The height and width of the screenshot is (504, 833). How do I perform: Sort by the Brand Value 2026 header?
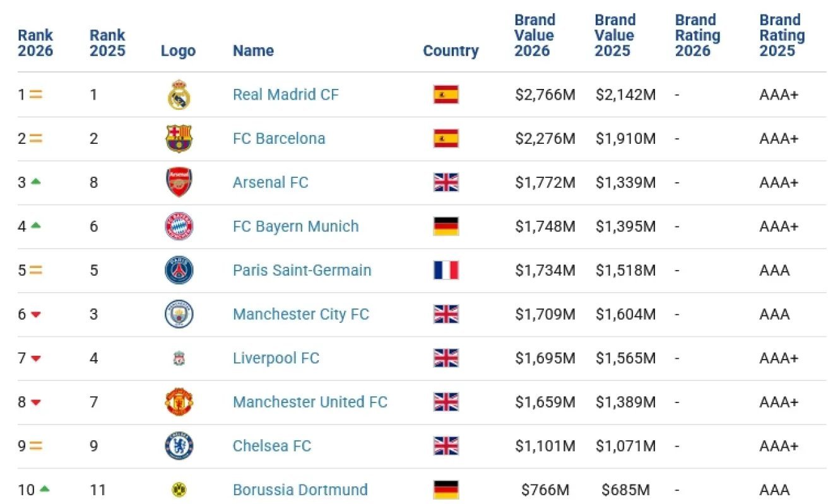[535, 35]
